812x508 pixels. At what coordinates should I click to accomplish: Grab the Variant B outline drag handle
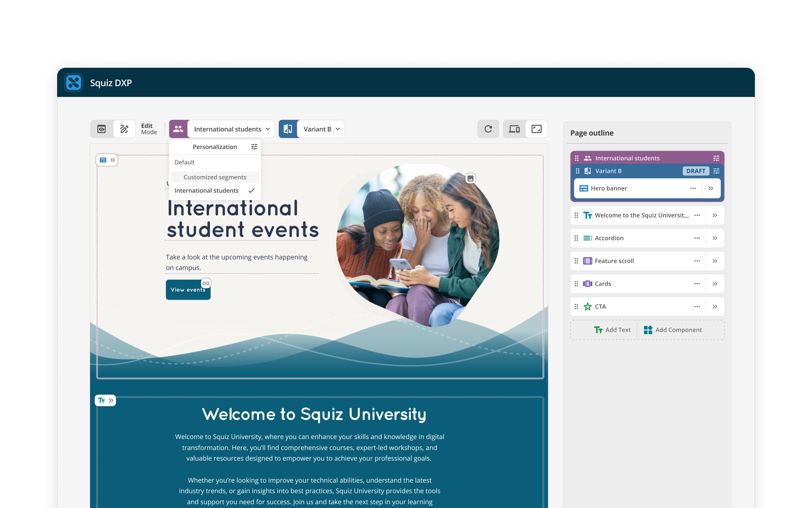pyautogui.click(x=578, y=171)
